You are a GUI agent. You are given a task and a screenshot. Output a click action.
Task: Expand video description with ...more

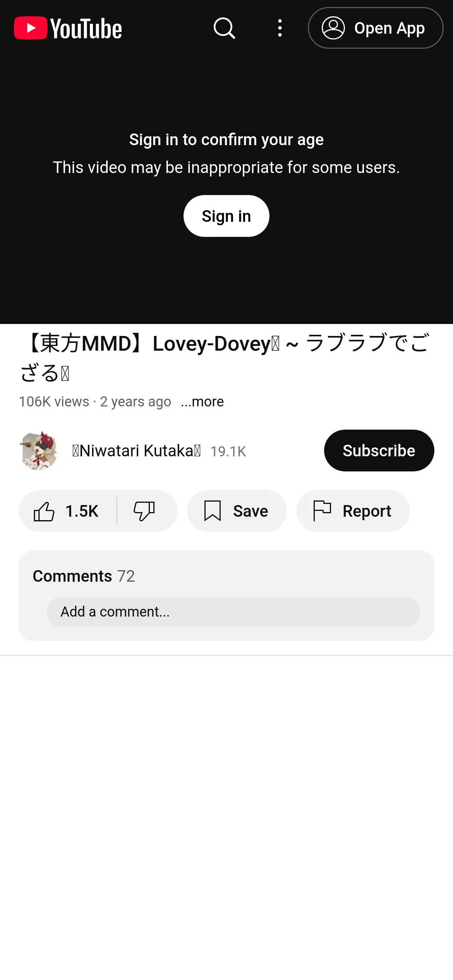click(202, 402)
